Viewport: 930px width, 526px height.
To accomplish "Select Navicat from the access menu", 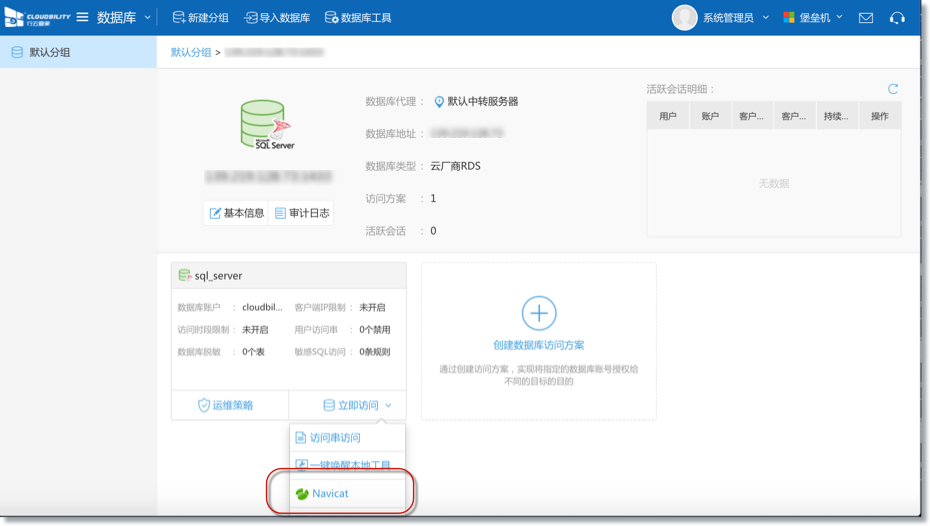I will click(329, 494).
